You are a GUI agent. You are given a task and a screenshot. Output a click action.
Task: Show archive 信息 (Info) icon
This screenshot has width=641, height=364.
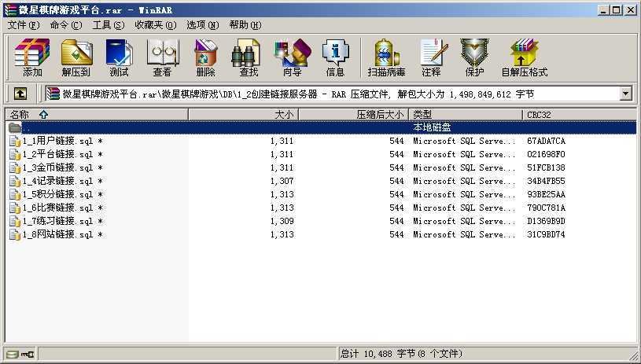[335, 57]
